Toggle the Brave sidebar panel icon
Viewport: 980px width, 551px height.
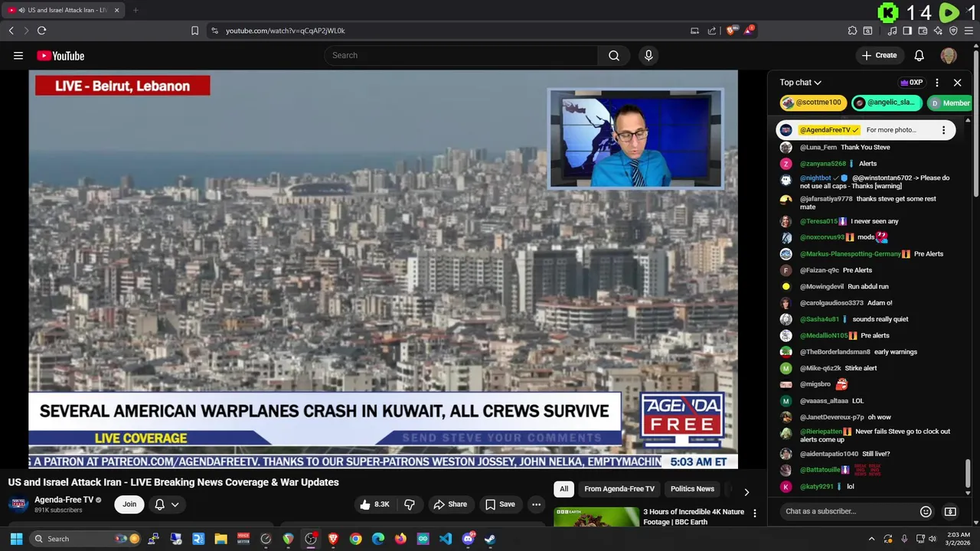[907, 31]
